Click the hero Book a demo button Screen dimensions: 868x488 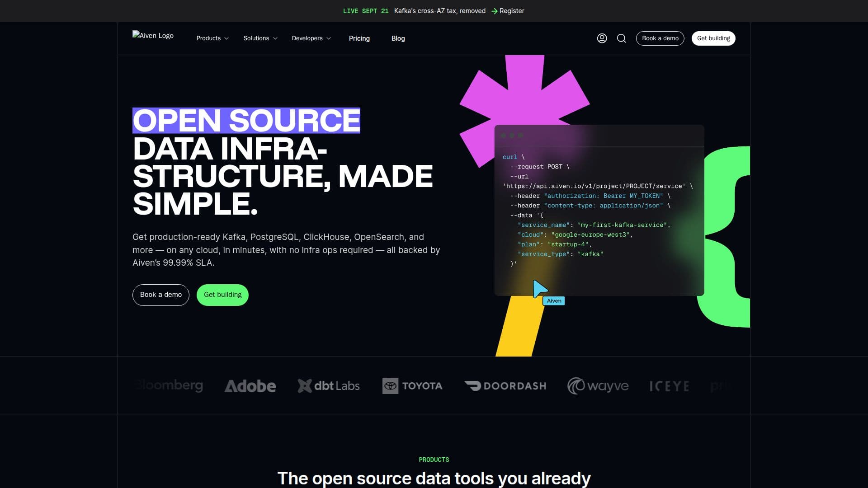coord(161,295)
